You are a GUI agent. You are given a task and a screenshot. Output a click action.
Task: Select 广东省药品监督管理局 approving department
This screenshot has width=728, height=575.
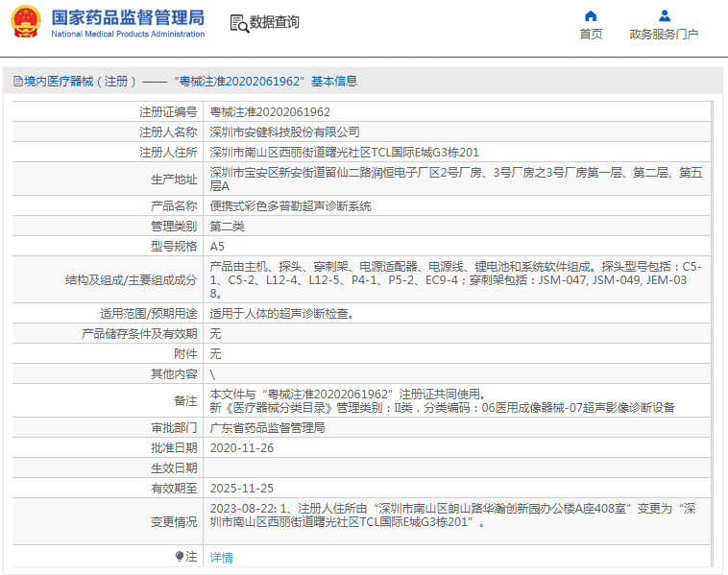click(267, 428)
